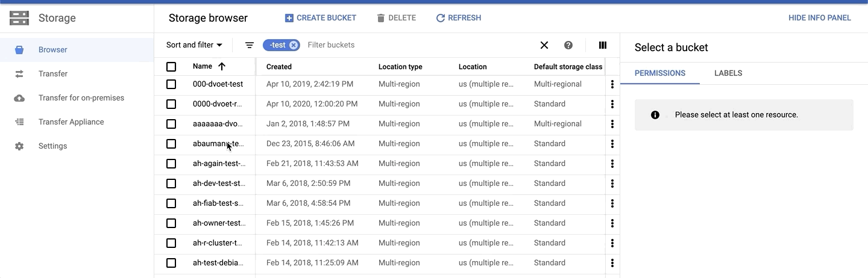868x278 pixels.
Task: Remove the -test filter chip
Action: pos(294,45)
